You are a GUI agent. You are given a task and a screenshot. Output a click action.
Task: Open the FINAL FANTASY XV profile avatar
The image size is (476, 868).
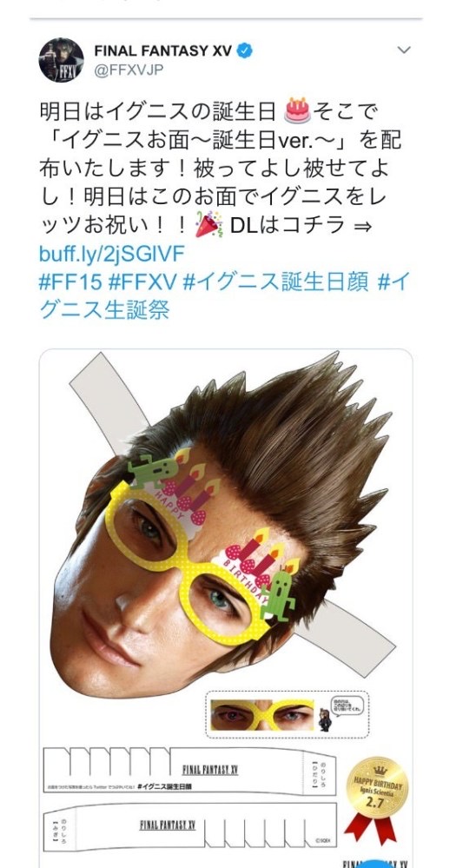62,60
